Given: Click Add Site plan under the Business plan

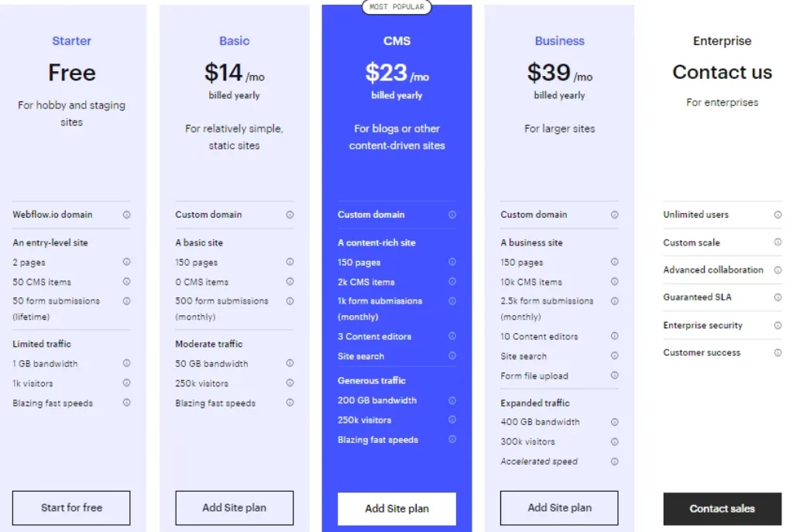Looking at the screenshot, I should 559,507.
